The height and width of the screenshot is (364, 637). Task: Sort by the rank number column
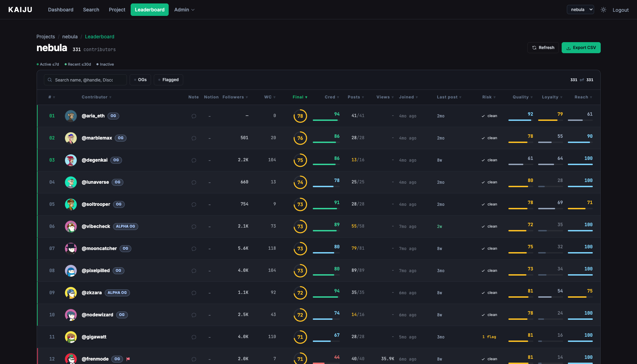pos(51,97)
